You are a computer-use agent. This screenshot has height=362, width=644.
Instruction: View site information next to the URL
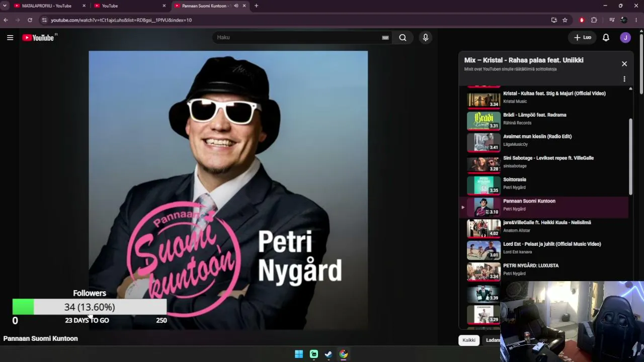(44, 20)
